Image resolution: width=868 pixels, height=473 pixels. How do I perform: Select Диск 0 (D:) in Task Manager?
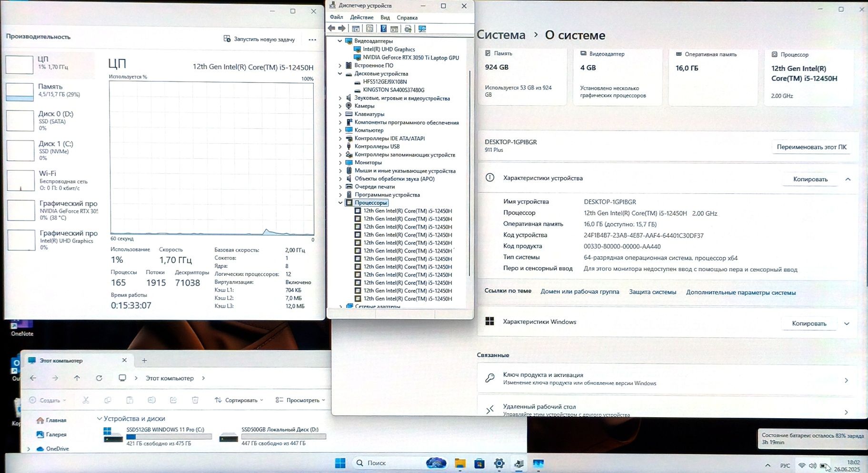pos(50,121)
